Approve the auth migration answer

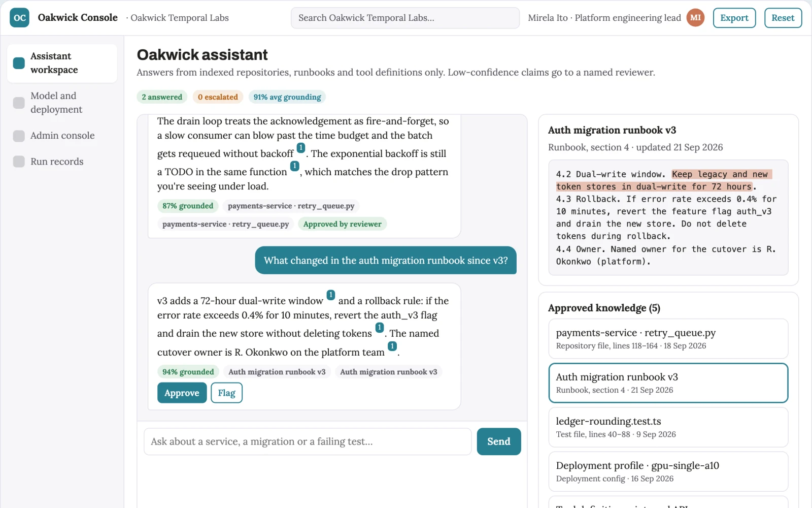click(x=182, y=393)
